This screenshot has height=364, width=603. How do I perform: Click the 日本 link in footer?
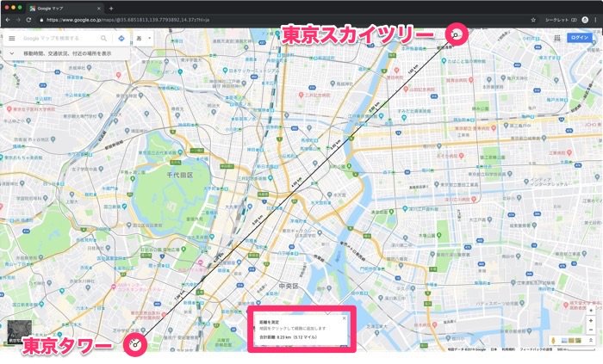[494, 349]
